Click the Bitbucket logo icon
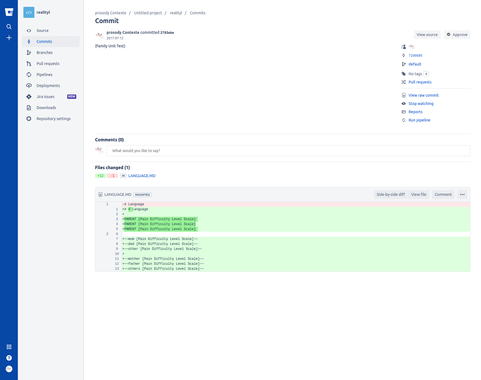 9,12
